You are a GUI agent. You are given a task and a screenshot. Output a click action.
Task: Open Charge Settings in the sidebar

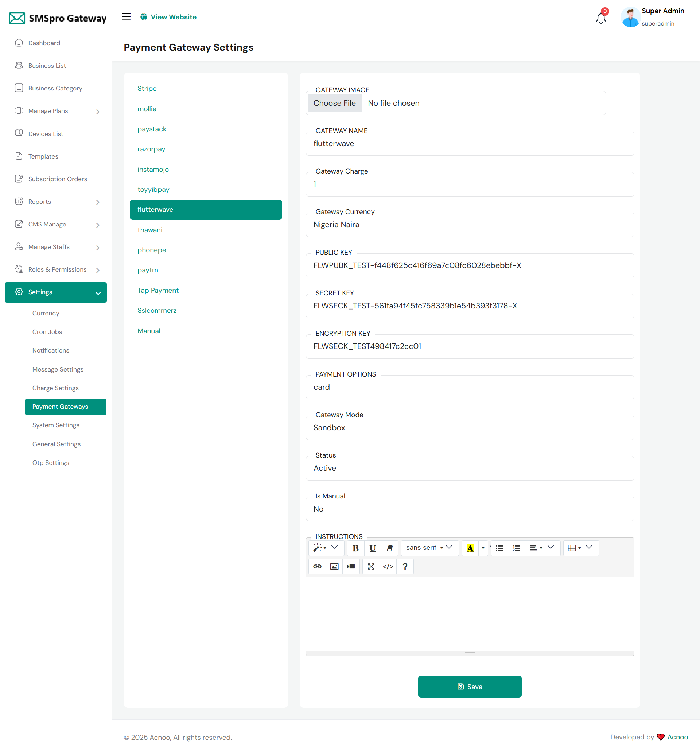(x=55, y=388)
